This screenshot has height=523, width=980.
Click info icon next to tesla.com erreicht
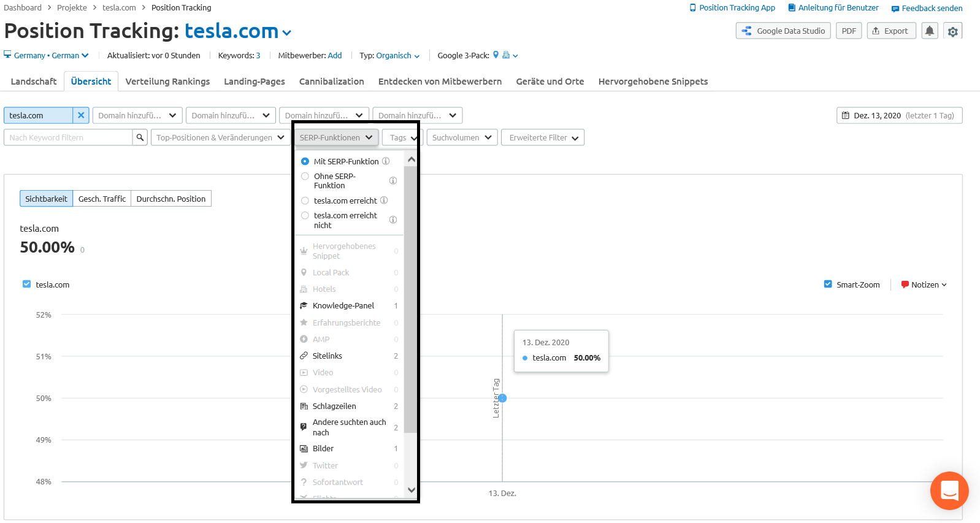pyautogui.click(x=384, y=200)
